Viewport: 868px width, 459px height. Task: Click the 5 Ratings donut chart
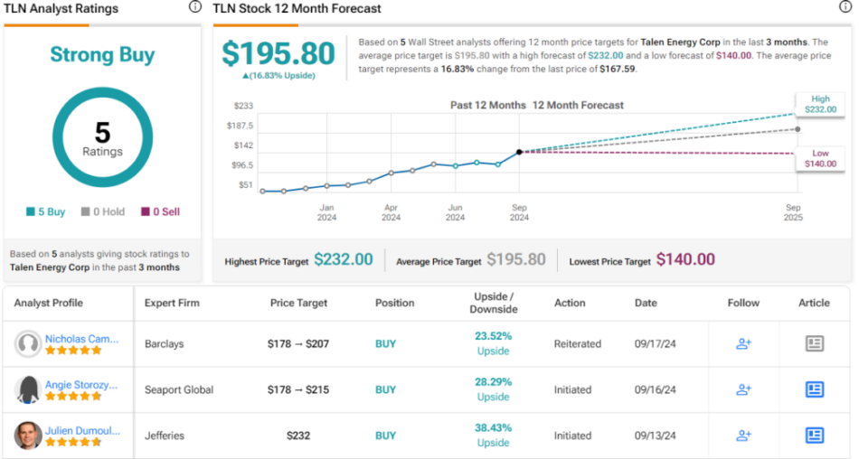(102, 137)
